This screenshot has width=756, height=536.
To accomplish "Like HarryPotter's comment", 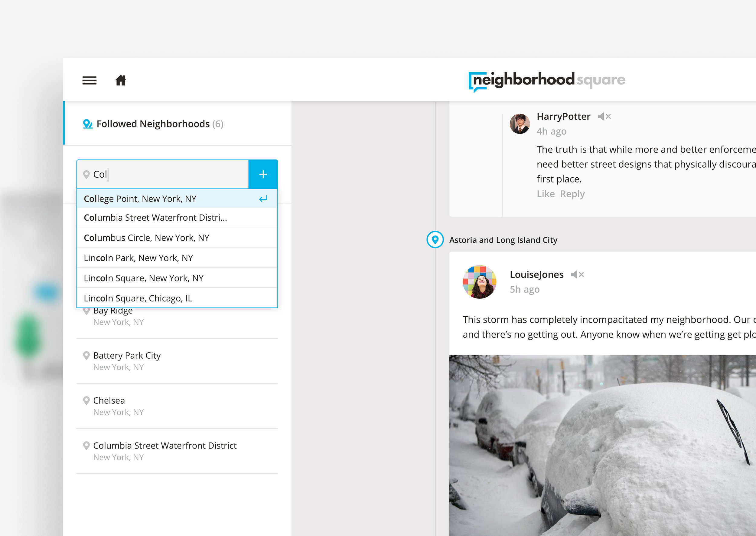I will (x=546, y=194).
